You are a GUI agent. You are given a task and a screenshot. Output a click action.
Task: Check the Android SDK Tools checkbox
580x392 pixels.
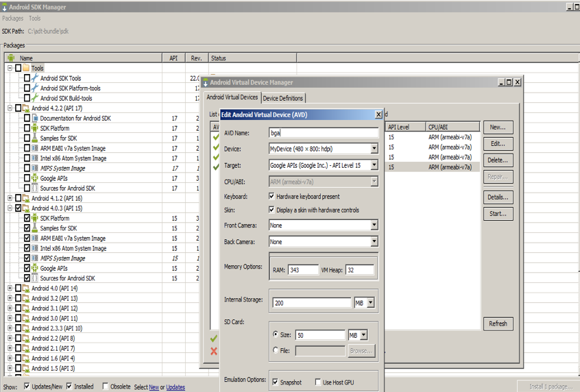(x=27, y=78)
